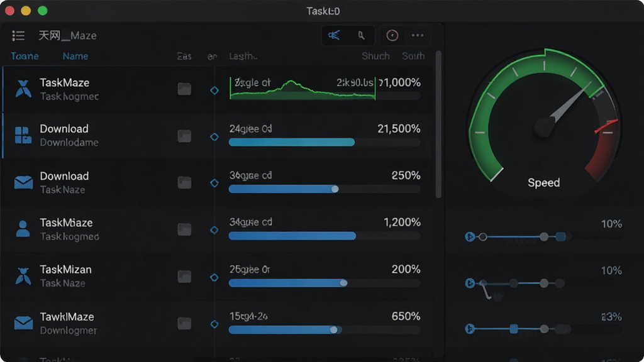Open the sidebar list menu icon
644x362 pixels.
point(18,36)
